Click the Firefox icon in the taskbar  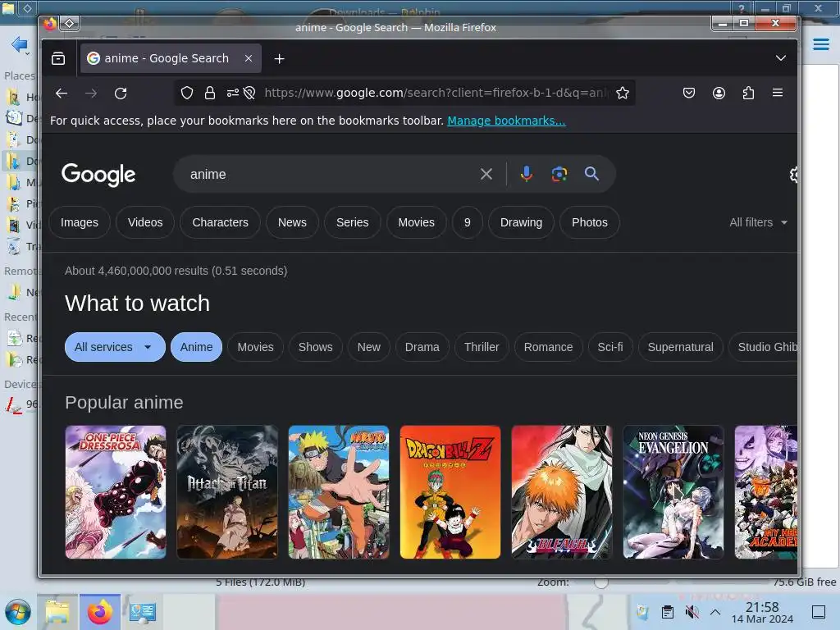(x=100, y=612)
